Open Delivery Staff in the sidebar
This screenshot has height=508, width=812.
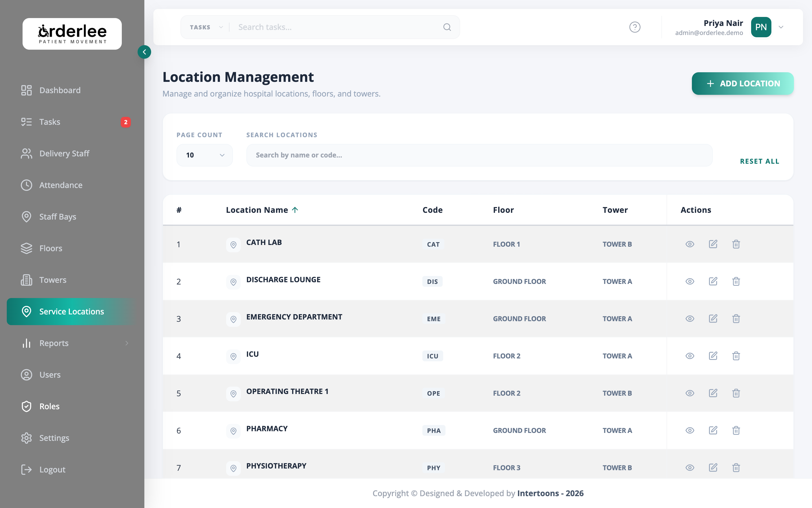72,153
